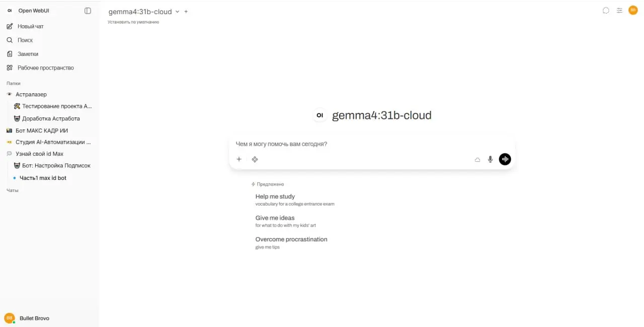
Task: Open integrations tools icon in the input box
Action: click(255, 159)
